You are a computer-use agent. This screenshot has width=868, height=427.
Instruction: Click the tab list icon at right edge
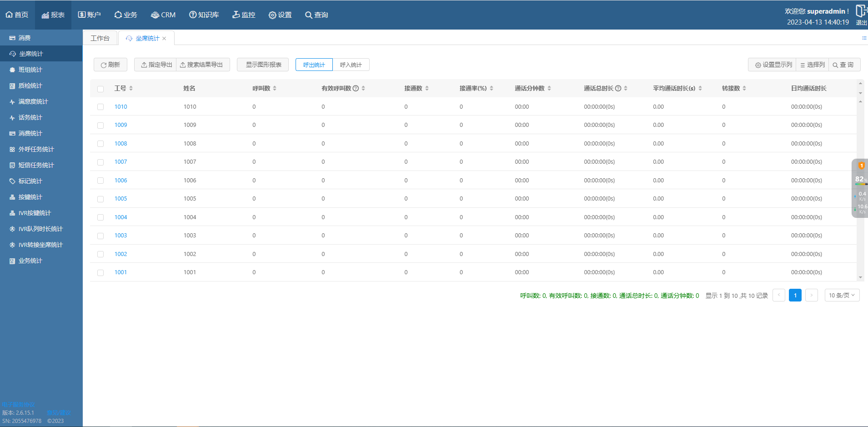pyautogui.click(x=864, y=38)
